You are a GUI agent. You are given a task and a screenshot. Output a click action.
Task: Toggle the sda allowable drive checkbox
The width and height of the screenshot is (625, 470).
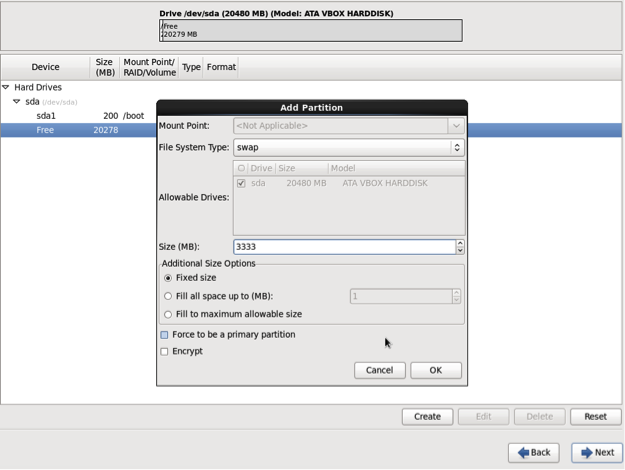click(241, 183)
